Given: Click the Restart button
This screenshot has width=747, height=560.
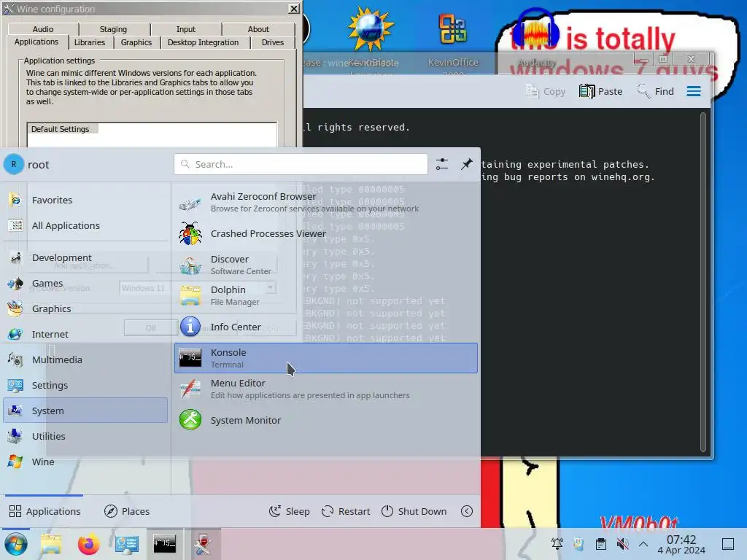Looking at the screenshot, I should pyautogui.click(x=346, y=511).
